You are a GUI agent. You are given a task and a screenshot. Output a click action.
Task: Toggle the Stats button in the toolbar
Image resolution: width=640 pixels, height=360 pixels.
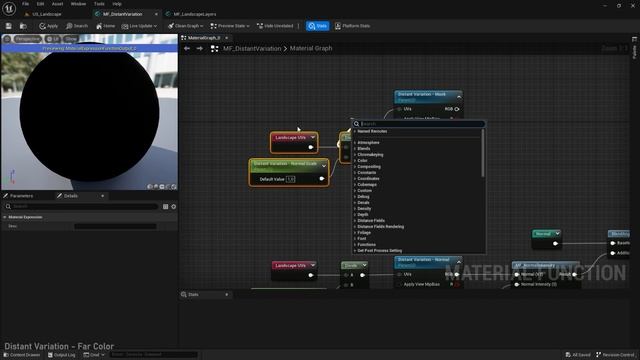318,26
